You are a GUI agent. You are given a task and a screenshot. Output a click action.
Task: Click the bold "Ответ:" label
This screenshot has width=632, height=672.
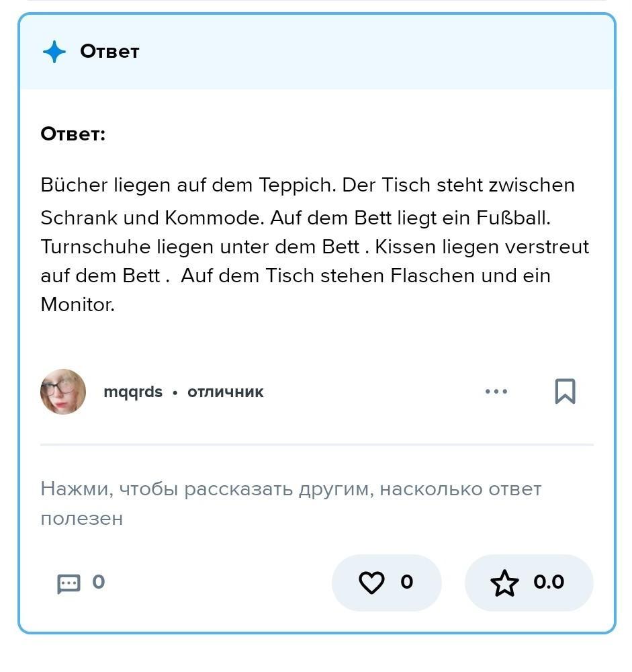coord(73,134)
